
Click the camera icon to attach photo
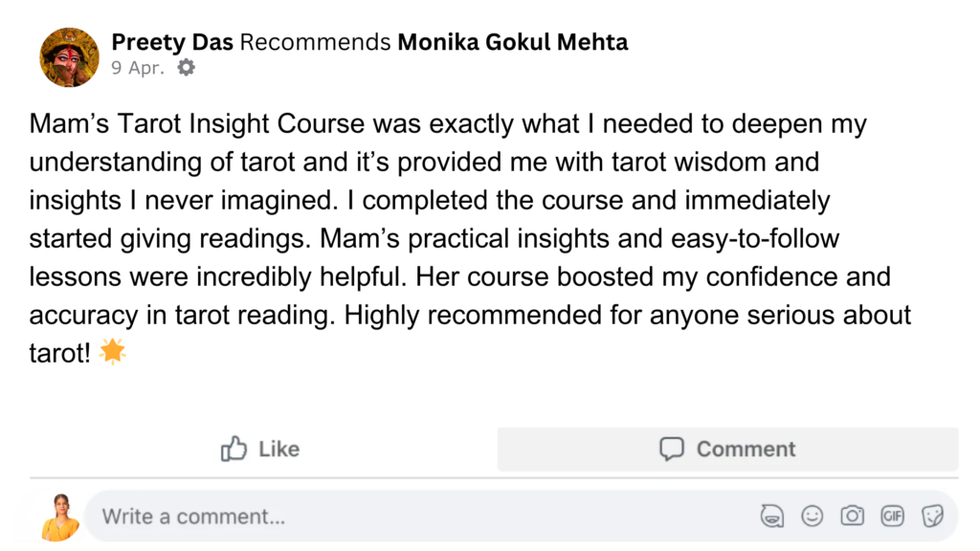coord(852,517)
